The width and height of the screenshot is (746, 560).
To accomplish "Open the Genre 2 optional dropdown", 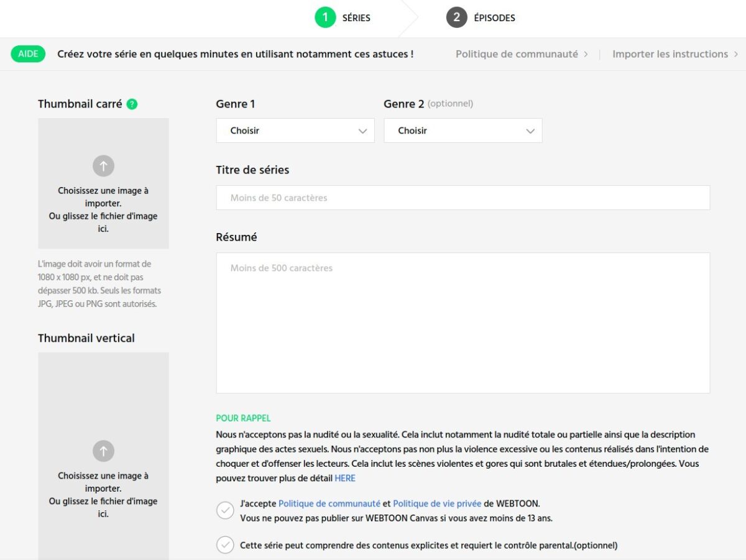I will point(463,131).
